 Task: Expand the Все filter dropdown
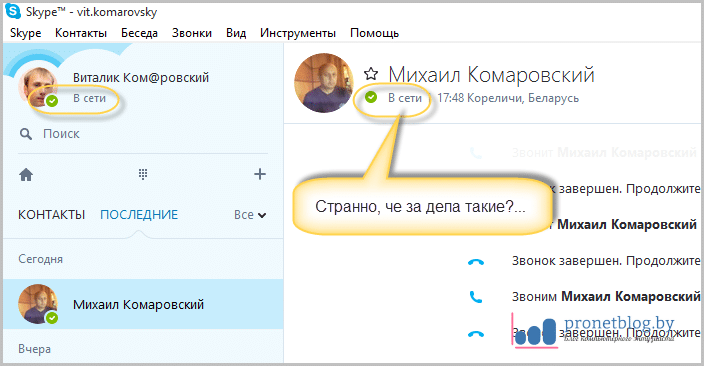[250, 215]
